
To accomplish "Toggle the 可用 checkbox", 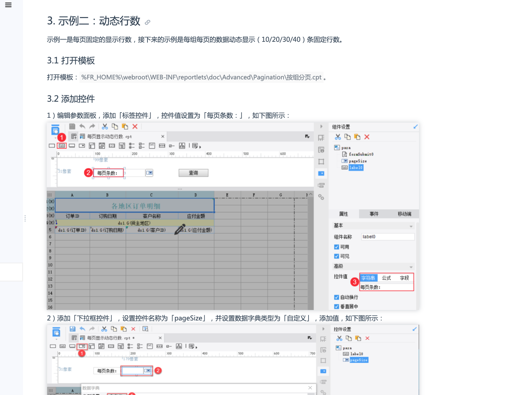I will (336, 247).
